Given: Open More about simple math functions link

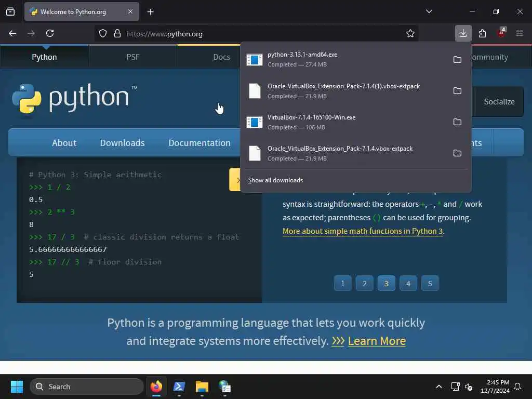Looking at the screenshot, I should pyautogui.click(x=363, y=231).
